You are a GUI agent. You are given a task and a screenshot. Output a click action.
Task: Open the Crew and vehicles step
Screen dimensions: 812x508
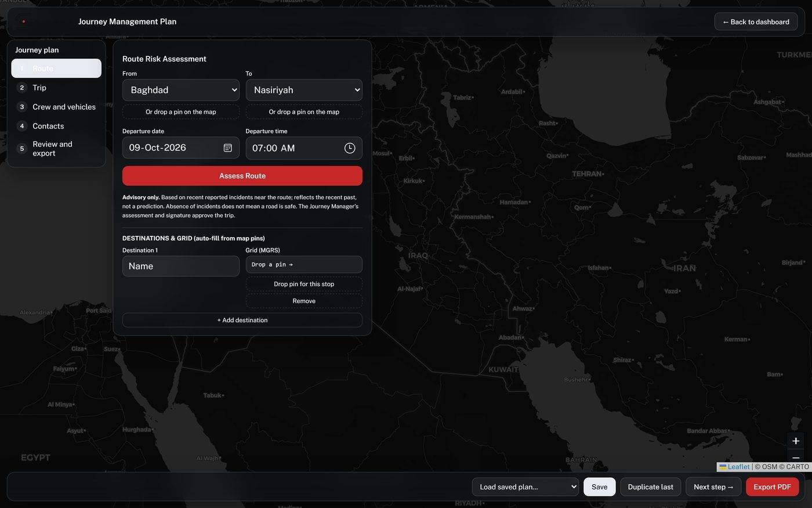(x=56, y=107)
